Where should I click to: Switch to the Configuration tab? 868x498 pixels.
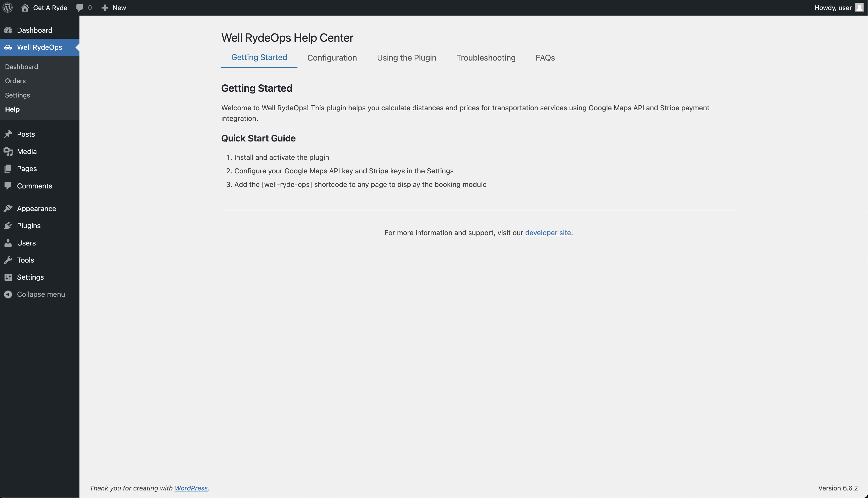[332, 58]
